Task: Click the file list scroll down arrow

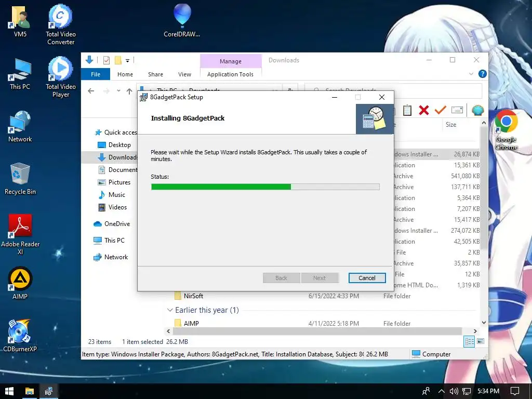Action: point(484,323)
